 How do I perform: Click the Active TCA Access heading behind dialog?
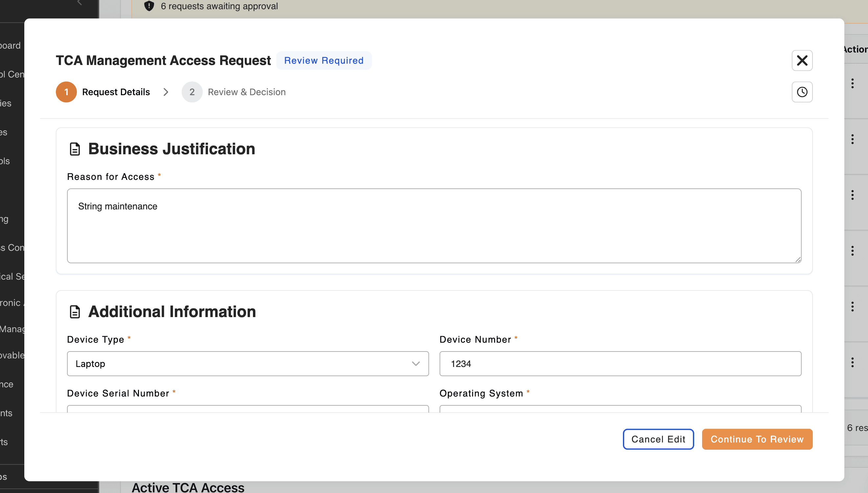click(x=188, y=487)
